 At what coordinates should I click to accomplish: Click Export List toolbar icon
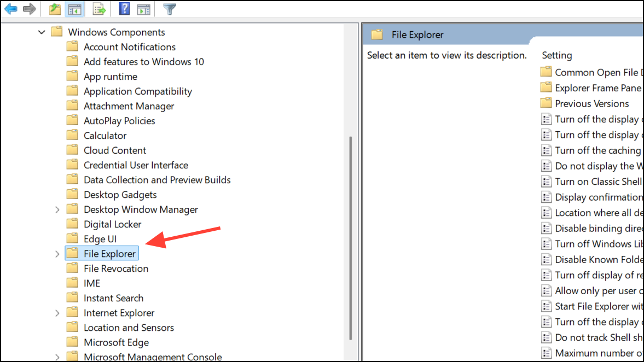coord(99,9)
